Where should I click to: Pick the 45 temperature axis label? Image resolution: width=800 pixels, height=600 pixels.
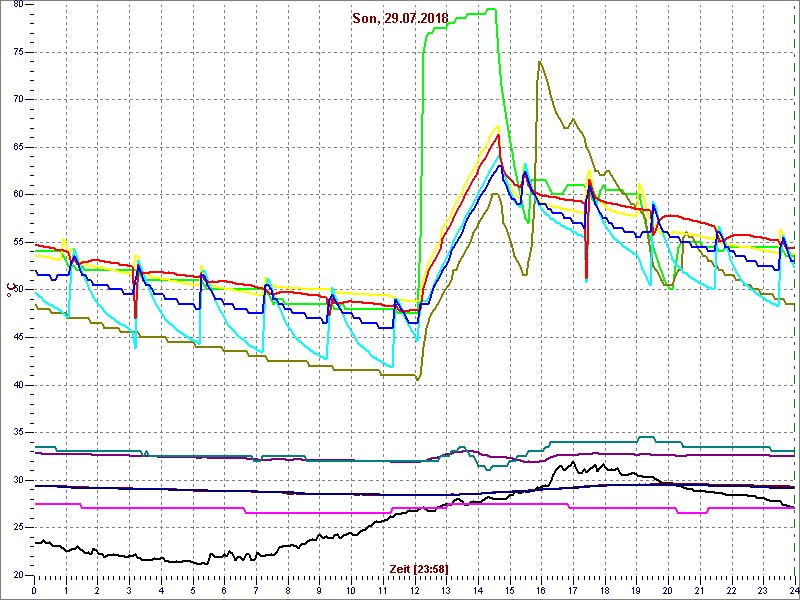click(18, 337)
